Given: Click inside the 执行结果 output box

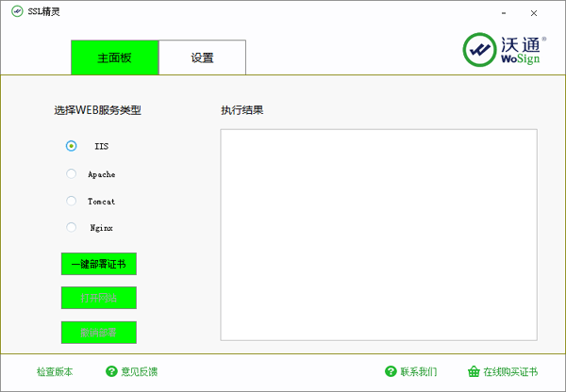Looking at the screenshot, I should point(378,234).
